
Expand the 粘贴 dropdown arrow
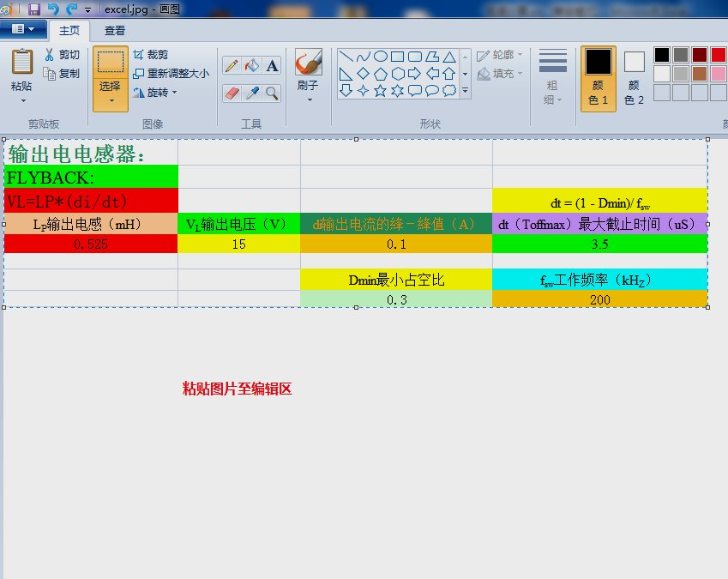pos(23,100)
